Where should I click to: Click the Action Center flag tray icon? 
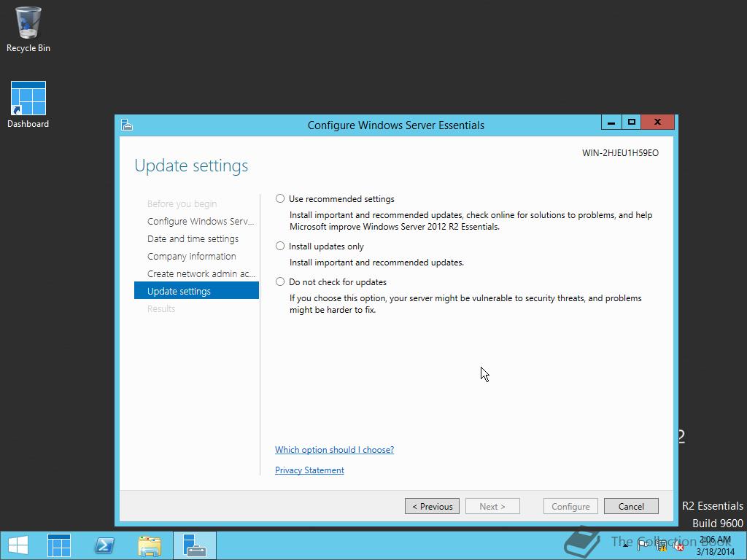(x=643, y=545)
